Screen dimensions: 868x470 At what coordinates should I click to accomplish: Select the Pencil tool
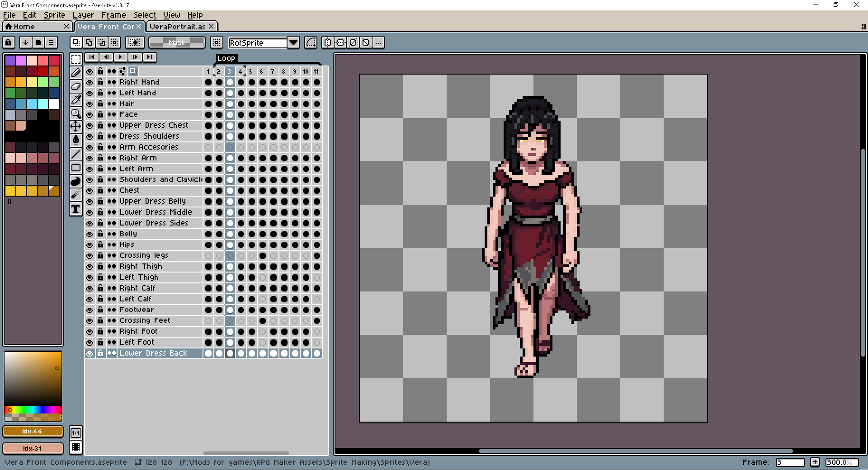(x=76, y=72)
